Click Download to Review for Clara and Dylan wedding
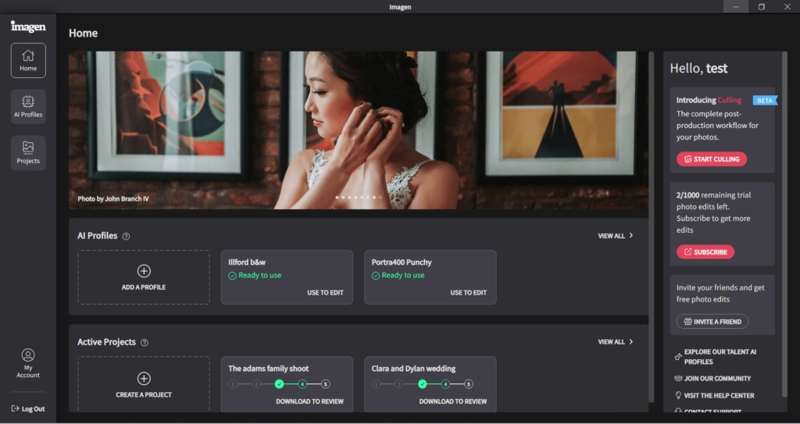800x424 pixels. click(453, 401)
